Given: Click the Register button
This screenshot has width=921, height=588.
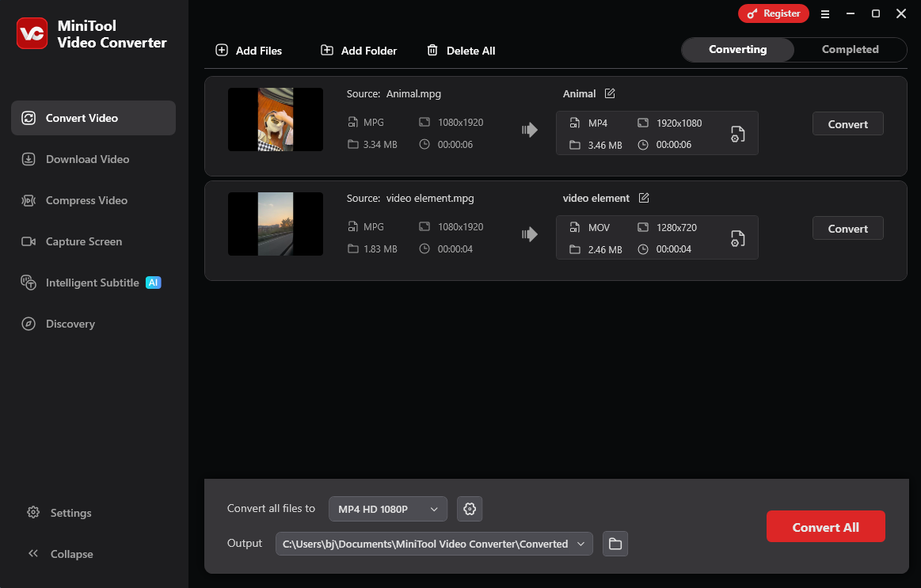Looking at the screenshot, I should [774, 13].
